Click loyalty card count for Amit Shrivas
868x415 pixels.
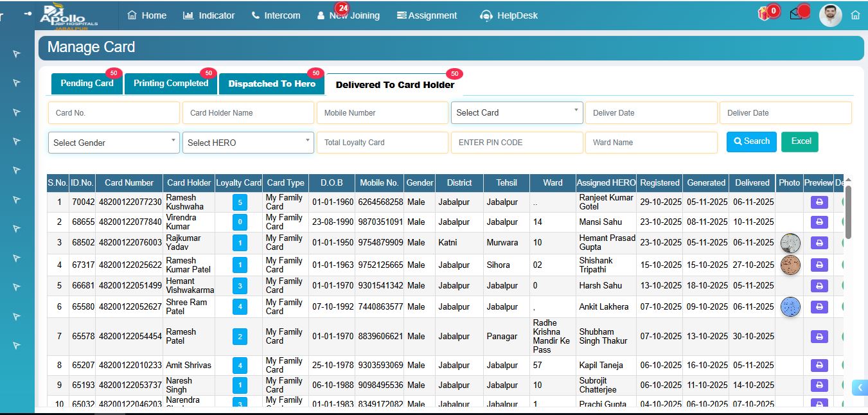[x=240, y=366]
